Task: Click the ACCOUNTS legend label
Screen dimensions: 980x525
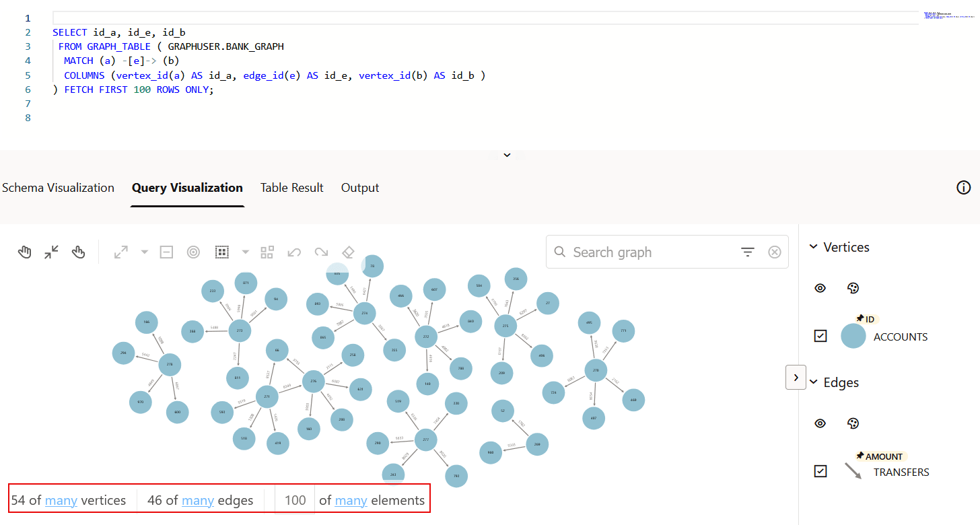Action: (x=901, y=337)
